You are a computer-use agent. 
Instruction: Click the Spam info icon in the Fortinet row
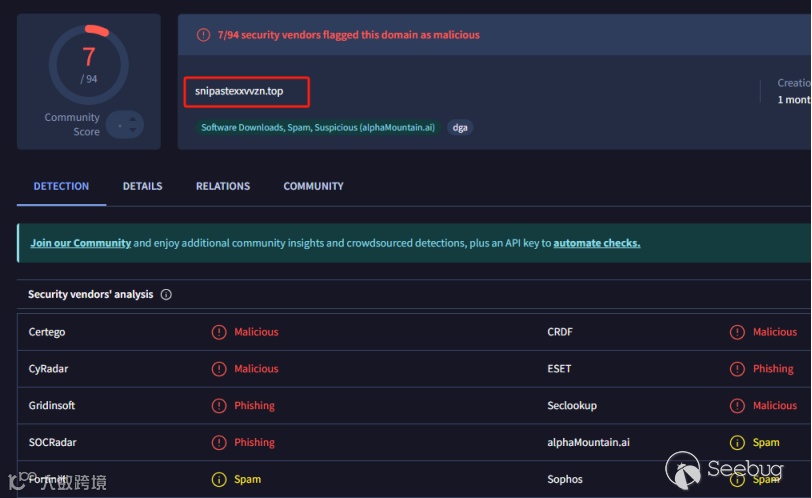click(219, 479)
